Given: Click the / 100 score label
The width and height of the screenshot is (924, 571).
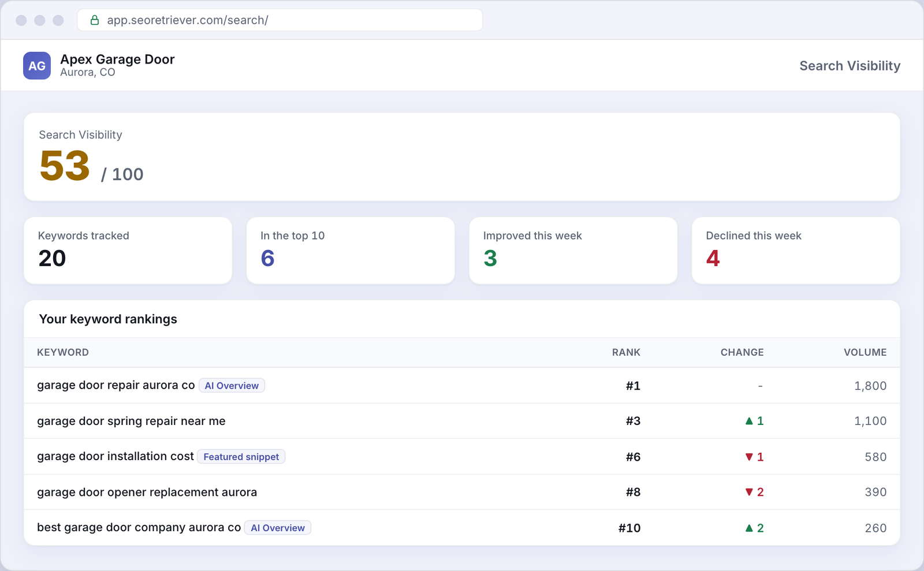Looking at the screenshot, I should (122, 174).
